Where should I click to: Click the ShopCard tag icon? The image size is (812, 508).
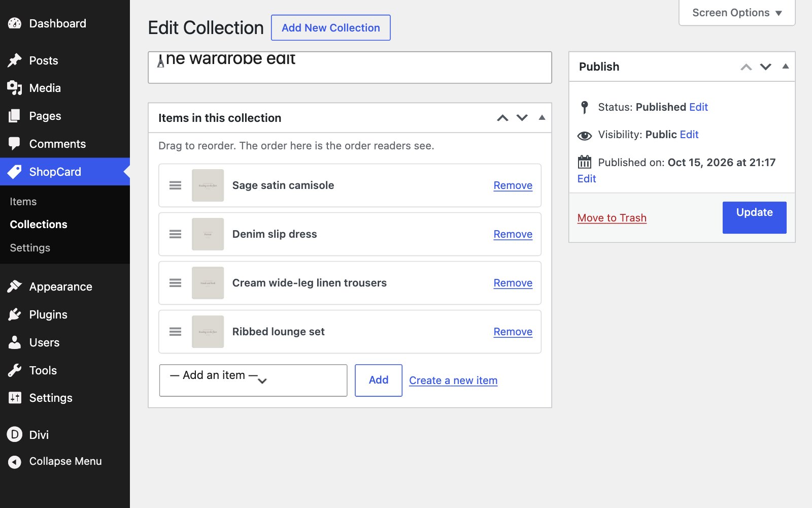pos(15,172)
